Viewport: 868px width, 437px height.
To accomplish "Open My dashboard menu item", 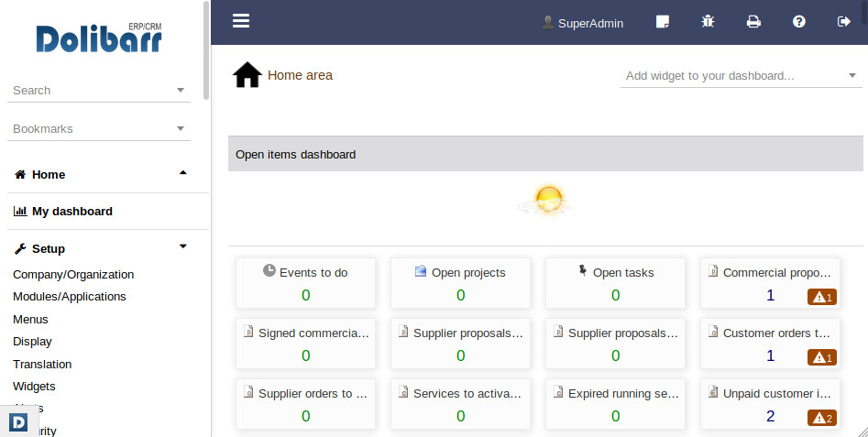I will tap(71, 212).
